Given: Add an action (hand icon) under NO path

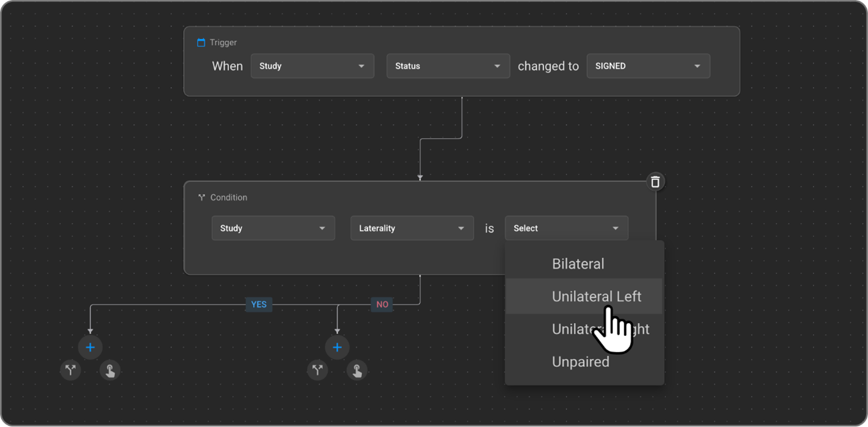Looking at the screenshot, I should coord(357,370).
